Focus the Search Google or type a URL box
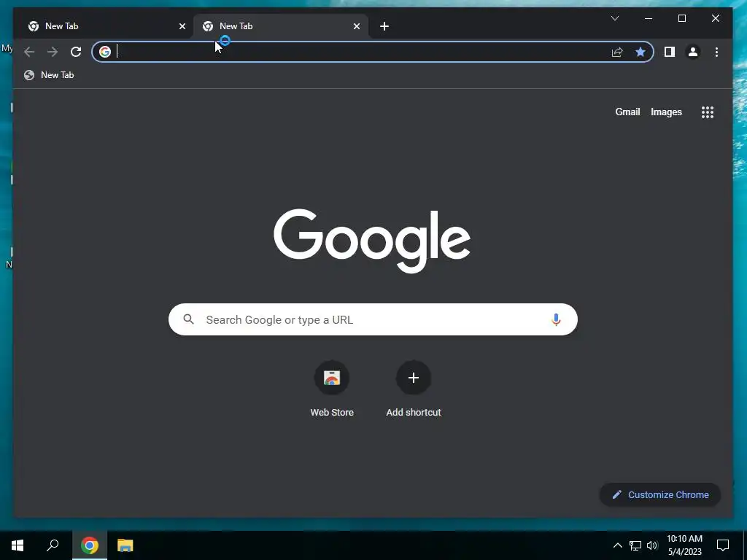The image size is (747, 560). (x=373, y=319)
